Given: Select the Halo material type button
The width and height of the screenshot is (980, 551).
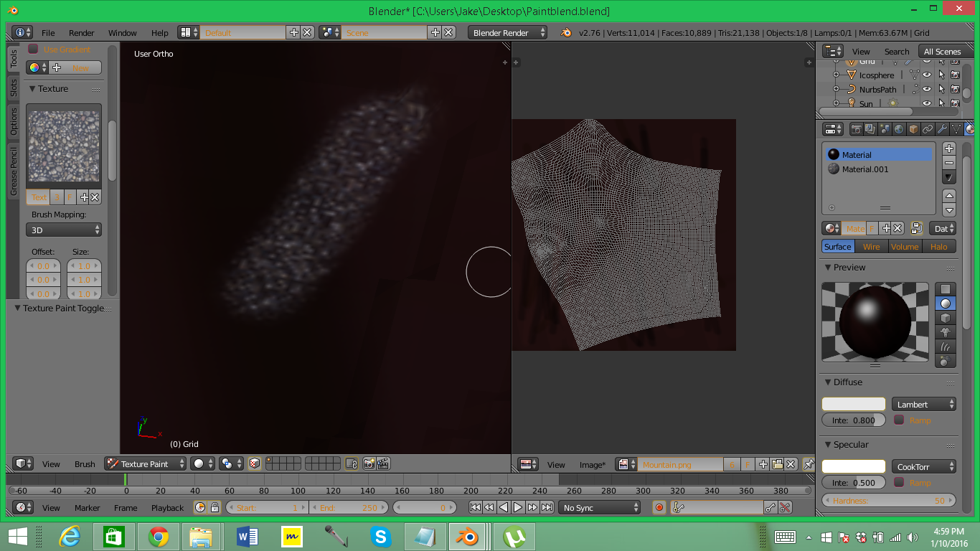Looking at the screenshot, I should point(938,246).
